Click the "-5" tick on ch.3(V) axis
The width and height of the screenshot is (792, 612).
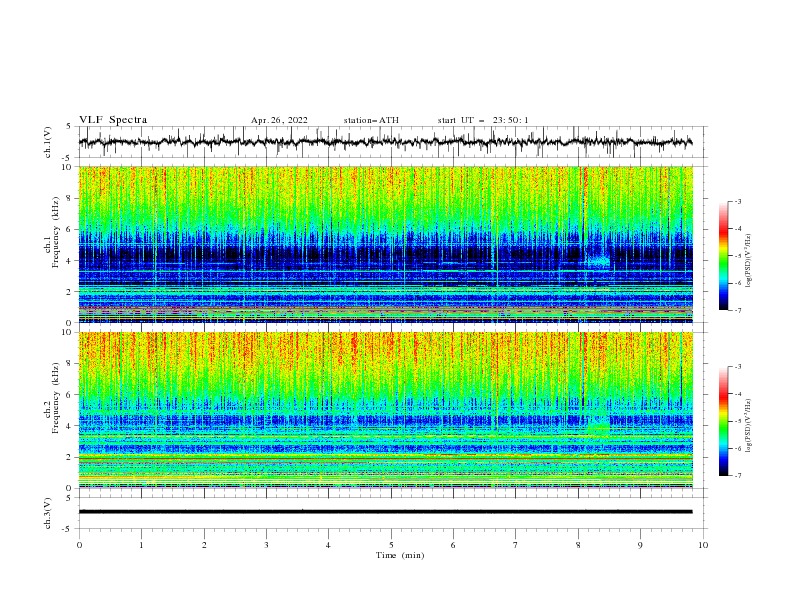coord(68,529)
